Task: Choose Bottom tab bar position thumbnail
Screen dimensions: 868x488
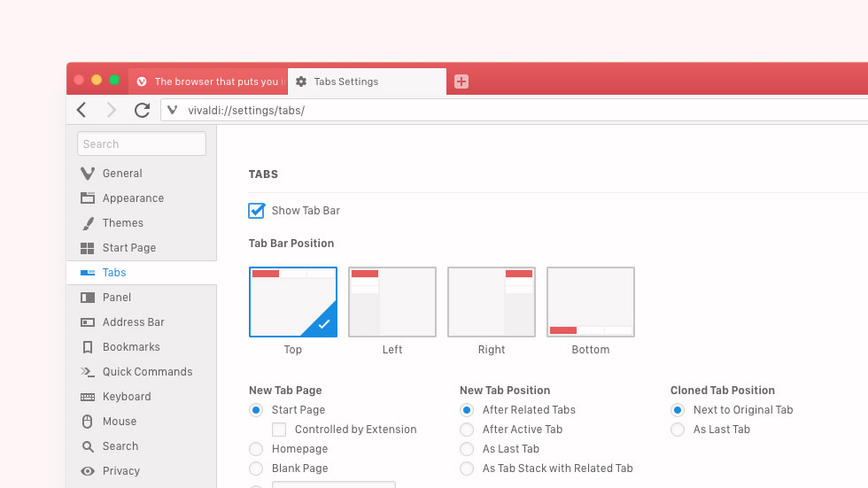Action: tap(591, 302)
